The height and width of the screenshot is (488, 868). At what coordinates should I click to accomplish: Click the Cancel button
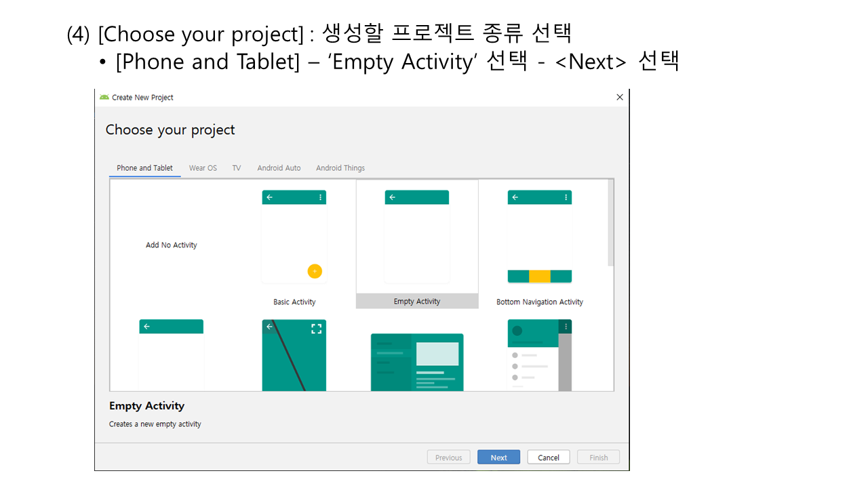549,457
